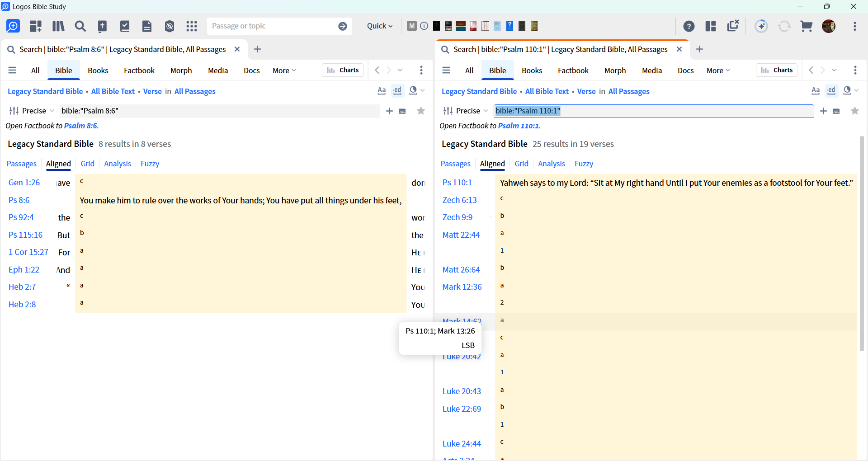Click the Logos home search icon
This screenshot has width=868, height=461.
[13, 26]
